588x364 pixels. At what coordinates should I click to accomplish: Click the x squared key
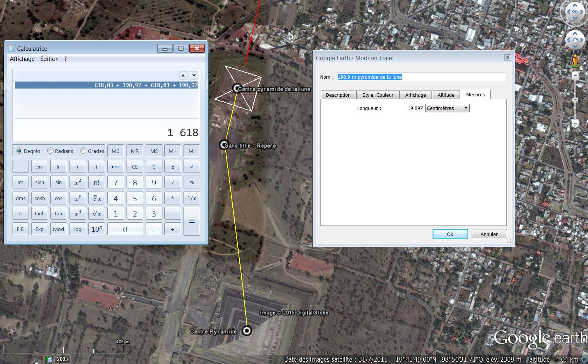[x=78, y=182]
